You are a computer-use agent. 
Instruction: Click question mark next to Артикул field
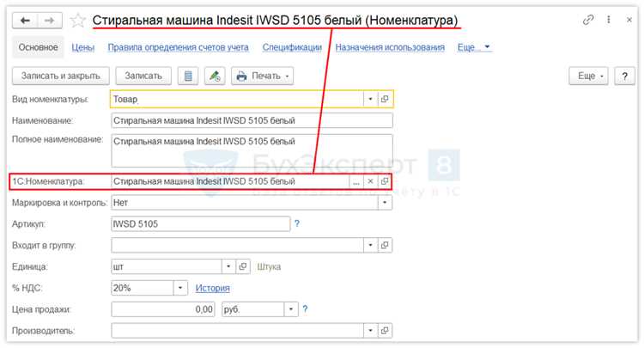[x=297, y=223]
